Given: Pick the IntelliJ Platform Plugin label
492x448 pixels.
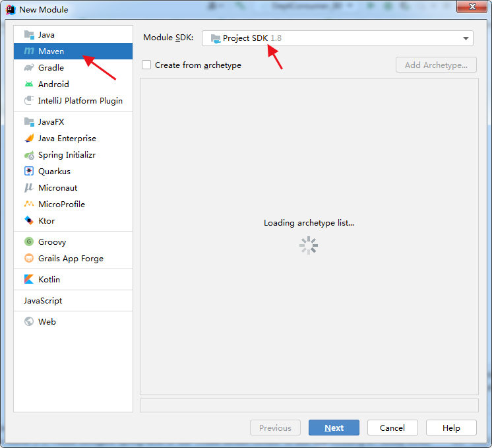Looking at the screenshot, I should (80, 101).
